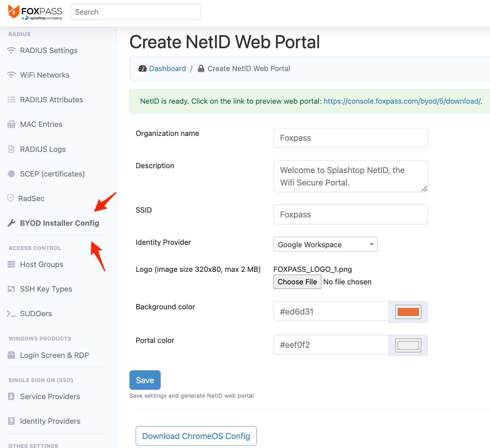
Task: Click the WiFi Networks wifi icon
Action: click(x=11, y=75)
